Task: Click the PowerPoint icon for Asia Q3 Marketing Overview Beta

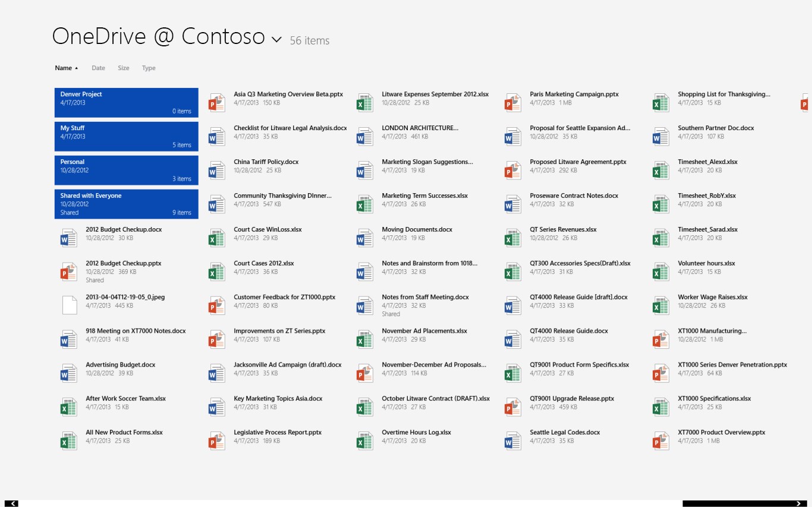Action: (216, 102)
